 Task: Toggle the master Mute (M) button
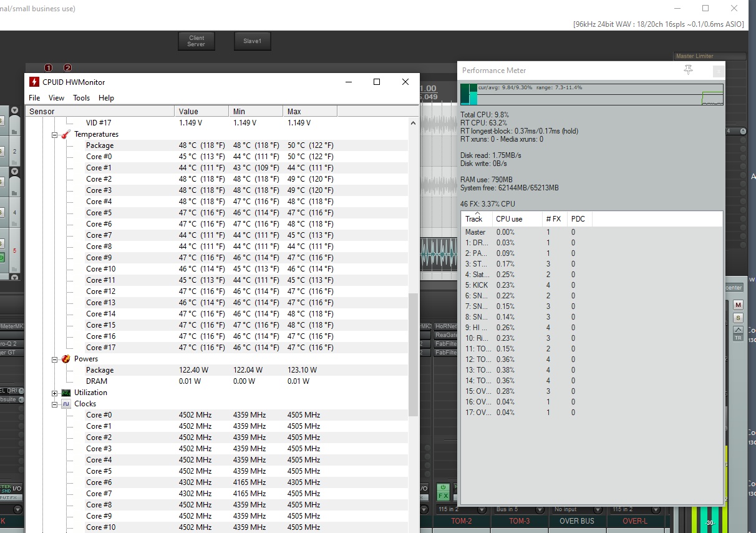tap(738, 305)
